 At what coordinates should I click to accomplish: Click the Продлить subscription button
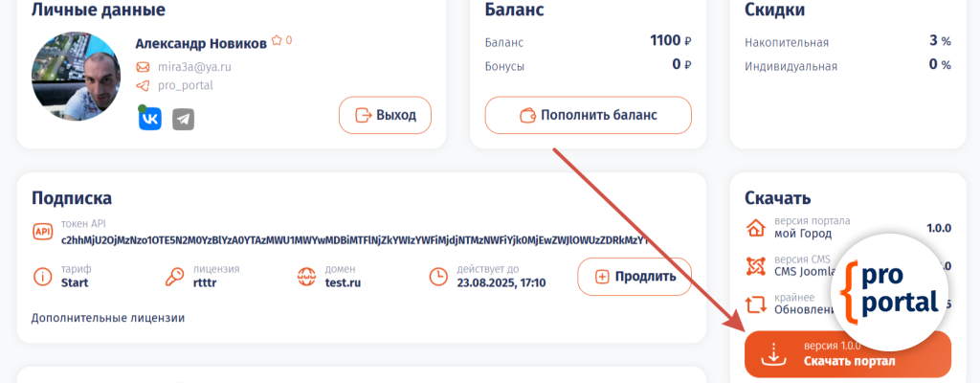tap(634, 277)
